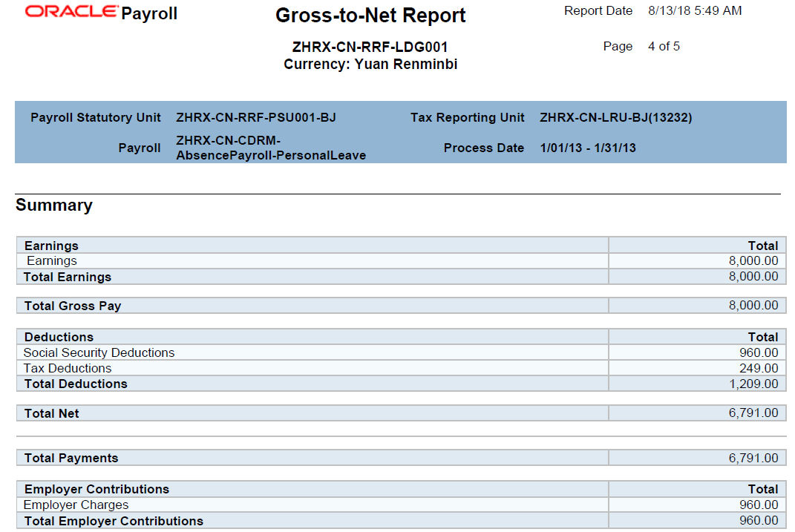This screenshot has width=795, height=532.
Task: Select the Tax Deductions amount 249.00
Action: 759,368
